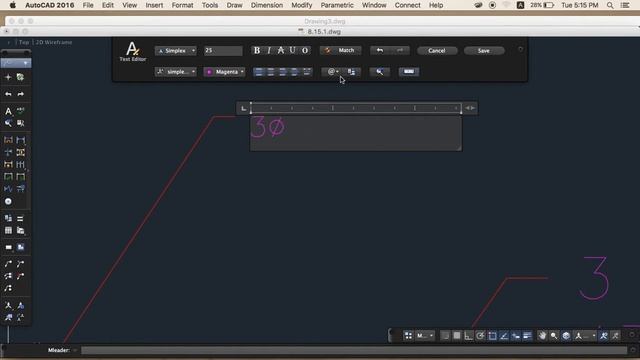The image size is (640, 360).
Task: Click the Match properties button
Action: pyautogui.click(x=340, y=51)
